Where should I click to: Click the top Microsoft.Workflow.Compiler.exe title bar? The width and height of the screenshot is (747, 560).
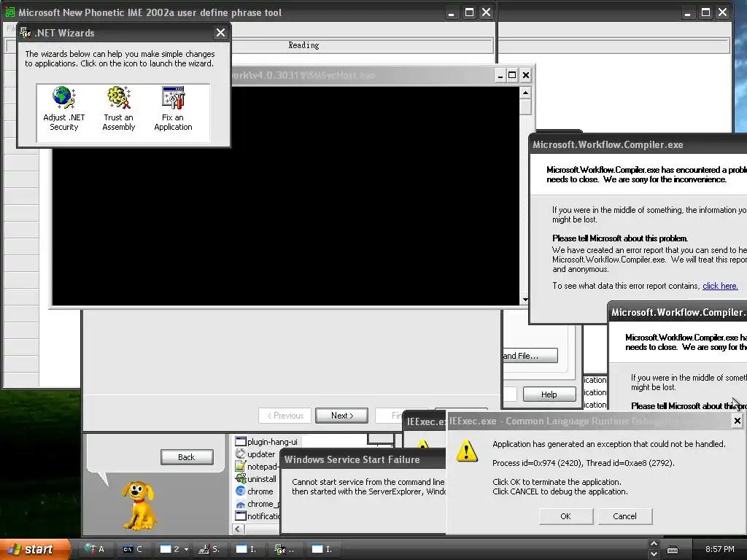point(638,145)
